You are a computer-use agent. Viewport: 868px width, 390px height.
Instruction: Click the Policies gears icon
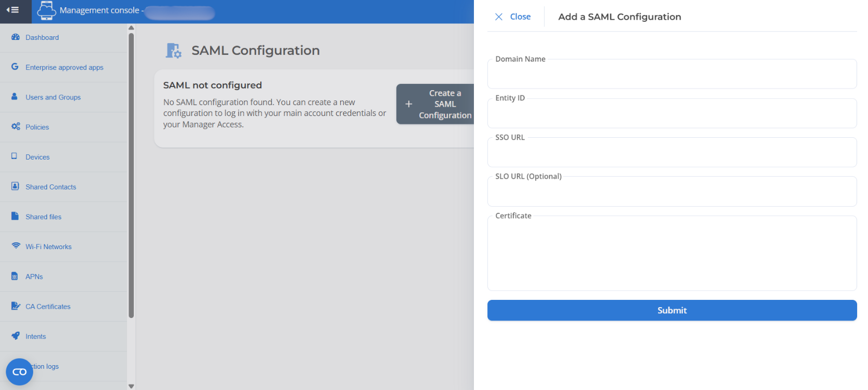tap(16, 127)
